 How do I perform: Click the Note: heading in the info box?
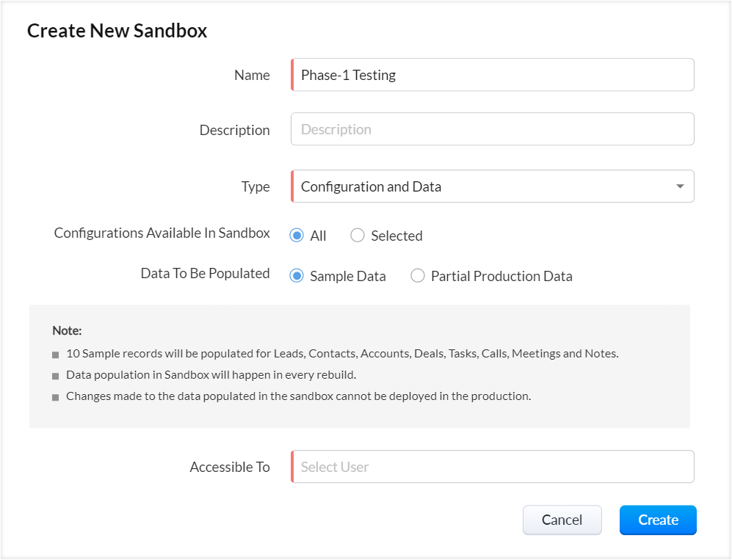(67, 331)
